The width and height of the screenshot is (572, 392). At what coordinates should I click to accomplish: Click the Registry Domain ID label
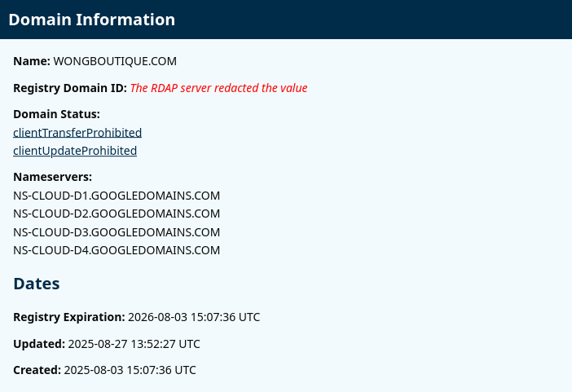(70, 88)
